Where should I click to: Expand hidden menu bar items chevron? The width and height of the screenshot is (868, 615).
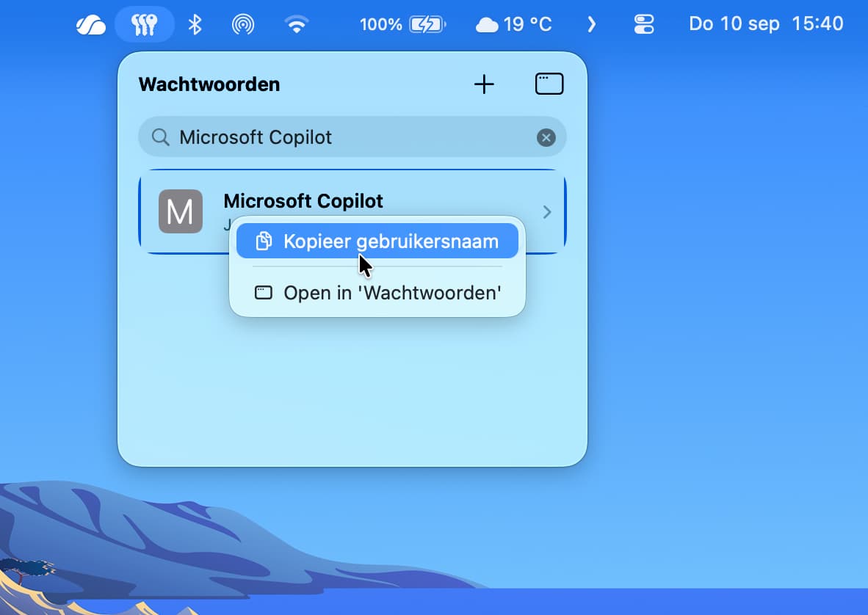pyautogui.click(x=591, y=24)
